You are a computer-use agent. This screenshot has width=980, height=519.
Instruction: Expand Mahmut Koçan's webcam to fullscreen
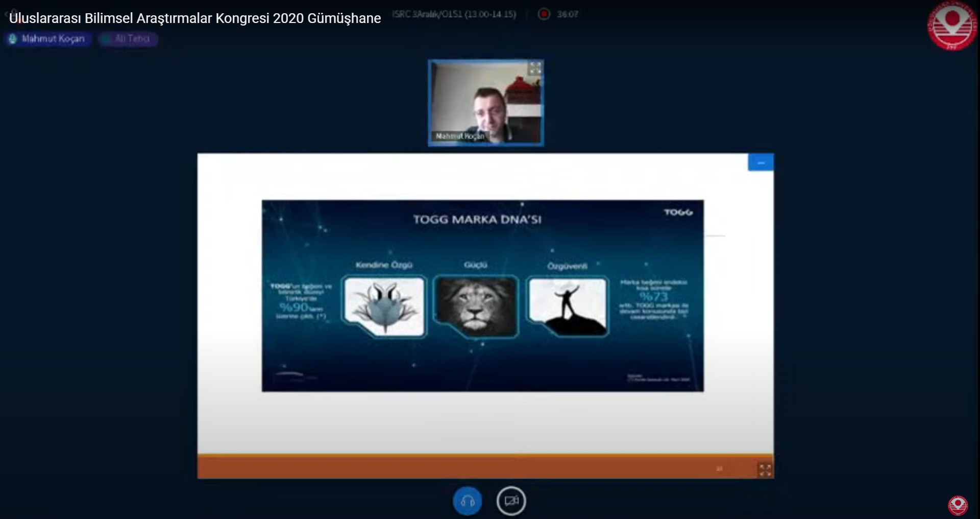534,68
